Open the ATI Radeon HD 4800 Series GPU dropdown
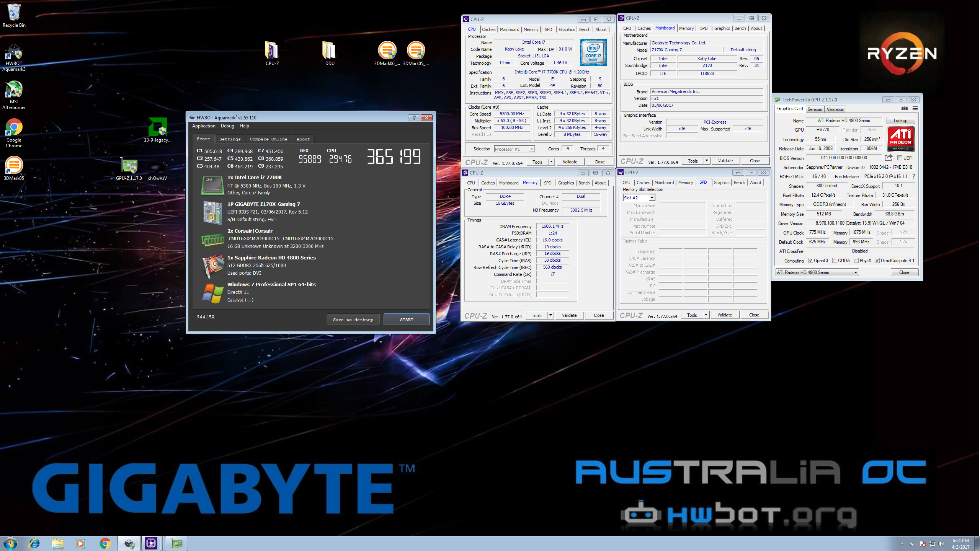980x551 pixels. click(x=817, y=272)
